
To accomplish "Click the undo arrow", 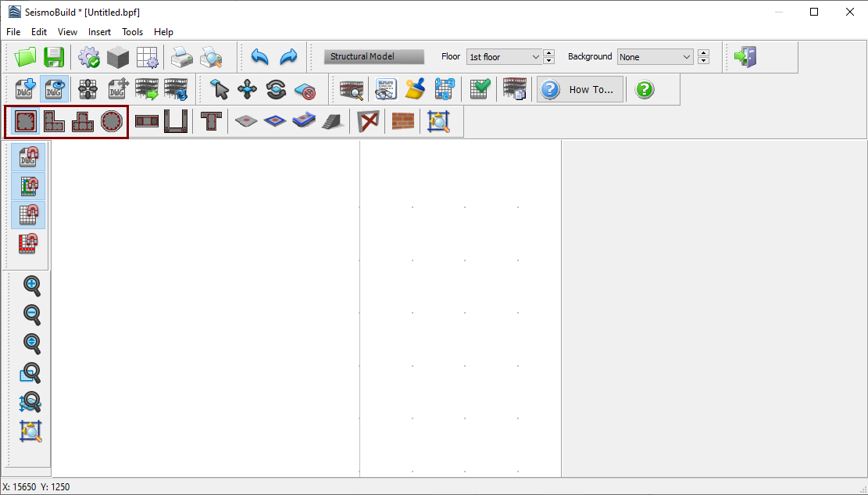I will [x=259, y=57].
